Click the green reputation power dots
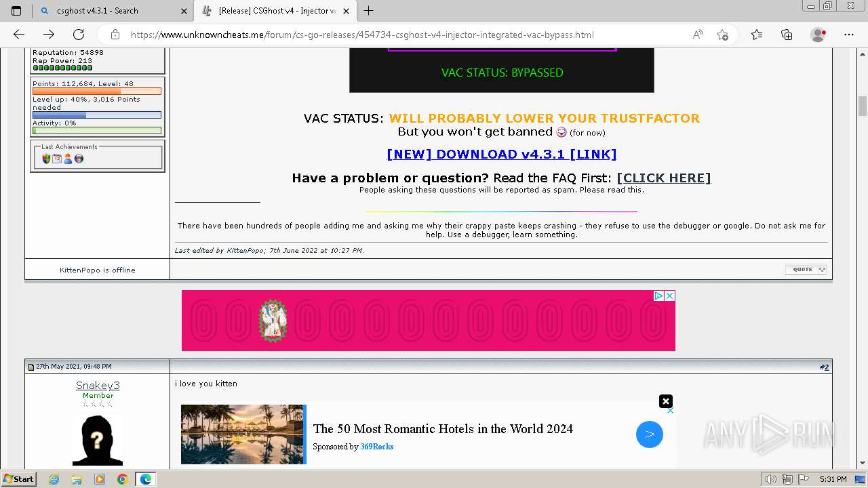This screenshot has height=488, width=868. click(x=62, y=68)
